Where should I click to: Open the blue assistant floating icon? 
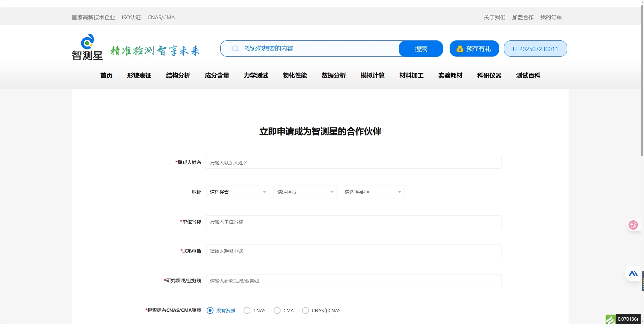pyautogui.click(x=633, y=273)
